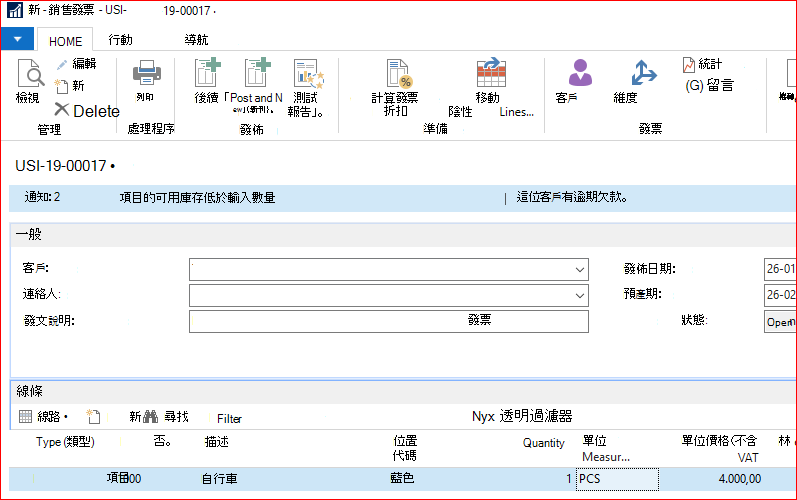Screen dimensions: 797x500
Task: Click the 單位價格 unit price column header
Action: [719, 449]
